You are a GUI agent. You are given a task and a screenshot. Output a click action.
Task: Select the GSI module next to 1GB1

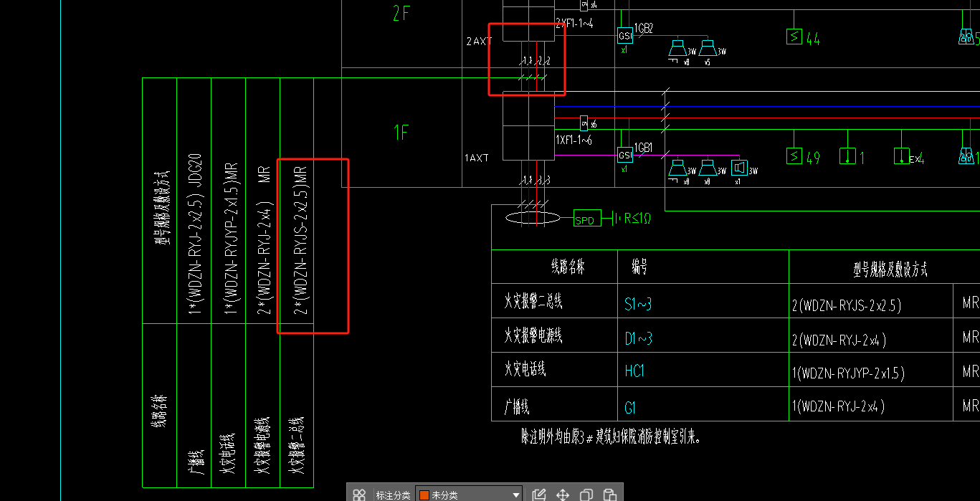pyautogui.click(x=625, y=156)
